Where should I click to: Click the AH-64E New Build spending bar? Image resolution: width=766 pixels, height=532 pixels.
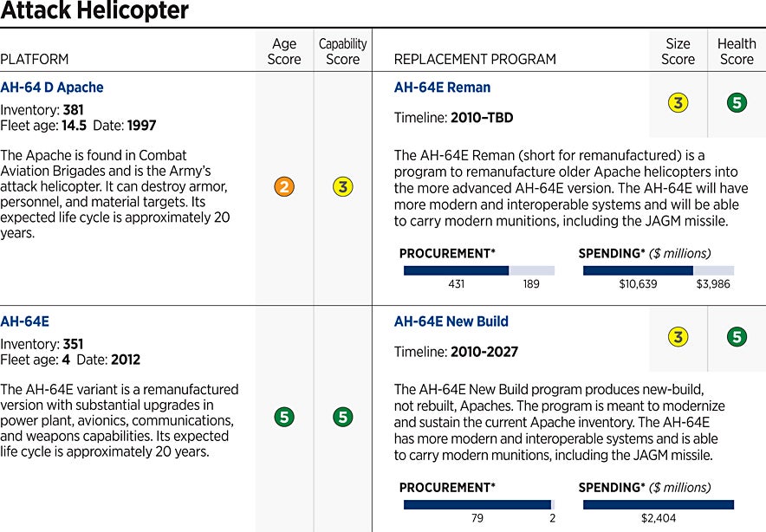(x=659, y=504)
